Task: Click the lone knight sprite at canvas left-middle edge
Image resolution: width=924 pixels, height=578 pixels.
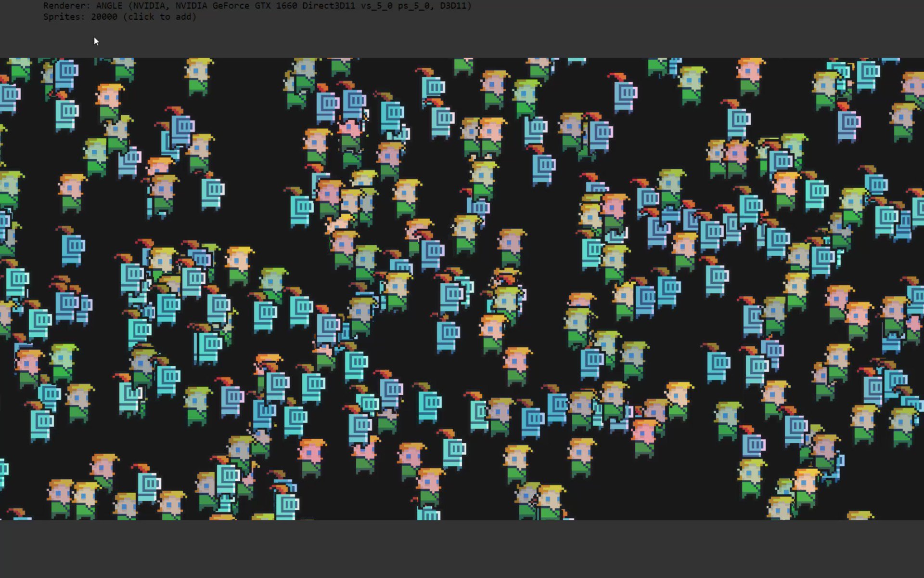Action: [x=72, y=247]
